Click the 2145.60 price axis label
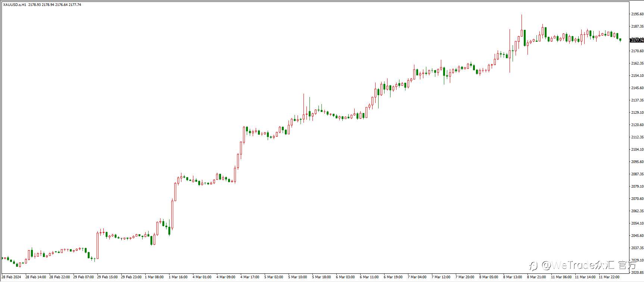The image size is (644, 282). tap(637, 88)
